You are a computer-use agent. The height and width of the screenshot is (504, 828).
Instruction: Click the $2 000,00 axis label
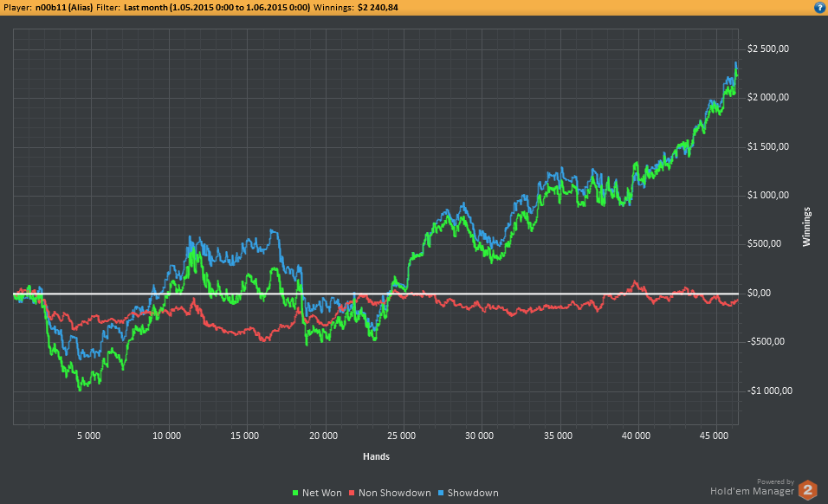pos(767,98)
